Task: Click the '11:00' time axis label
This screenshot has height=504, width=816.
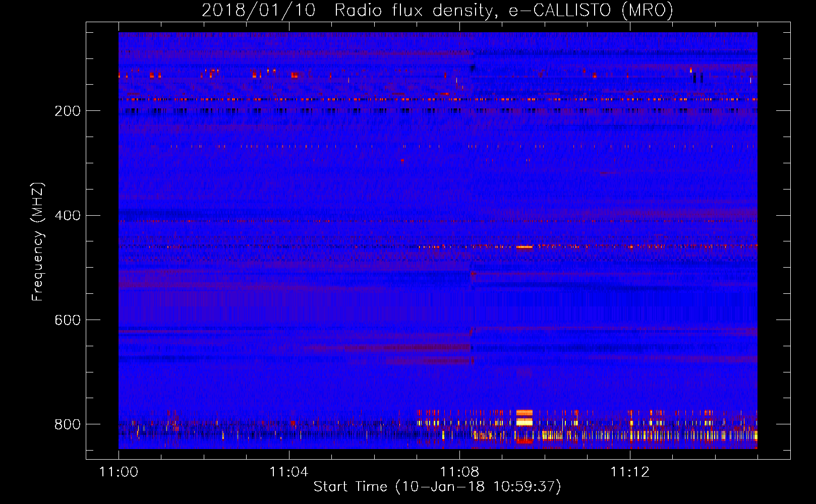Action: pos(119,472)
